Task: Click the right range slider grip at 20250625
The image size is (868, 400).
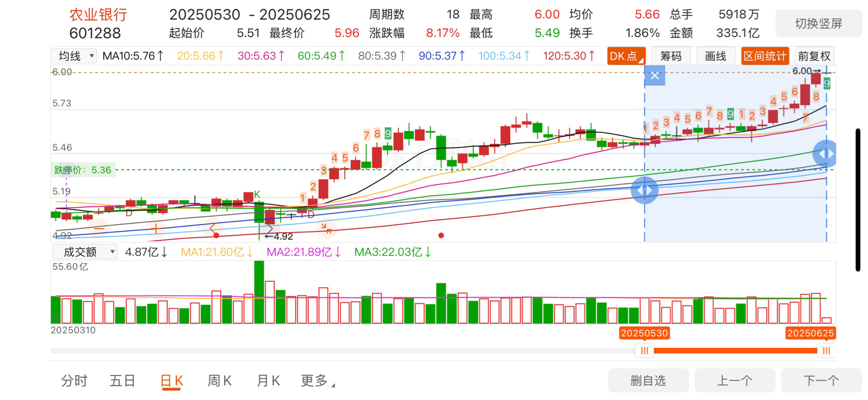Action: (826, 351)
